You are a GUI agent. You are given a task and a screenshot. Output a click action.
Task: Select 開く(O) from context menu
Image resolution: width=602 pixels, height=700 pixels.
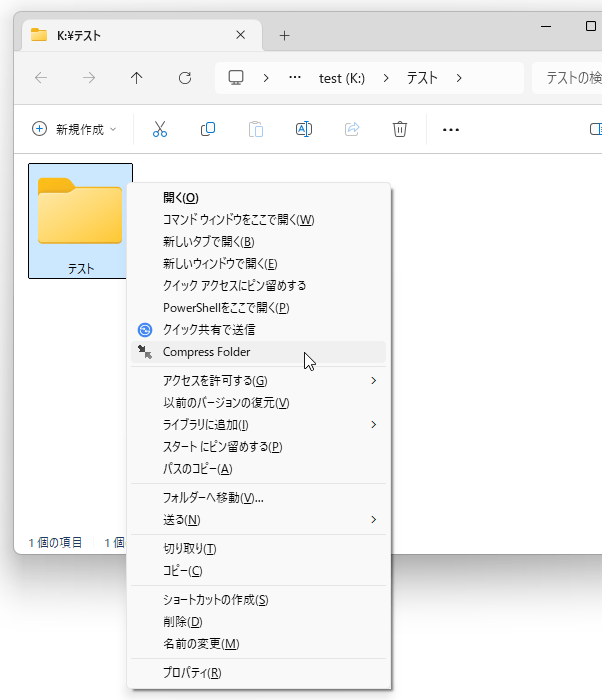pyautogui.click(x=259, y=198)
